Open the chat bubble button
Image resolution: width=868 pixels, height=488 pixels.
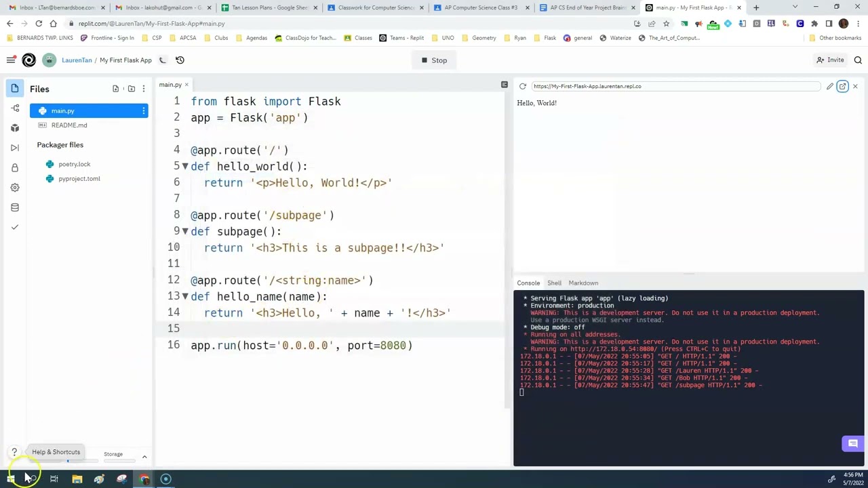(x=853, y=444)
